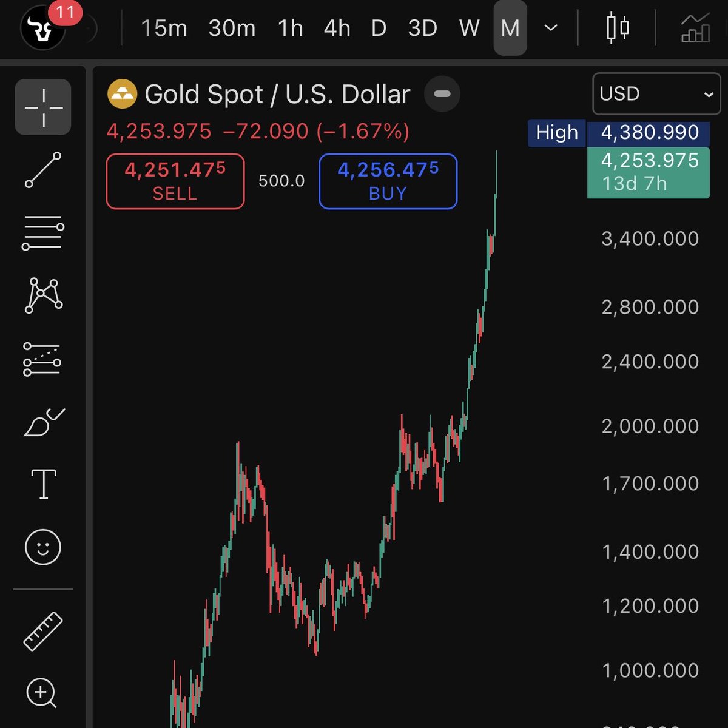Viewport: 728px width, 728px height.
Task: Click the 1,400.000 price axis label
Action: coord(650,552)
